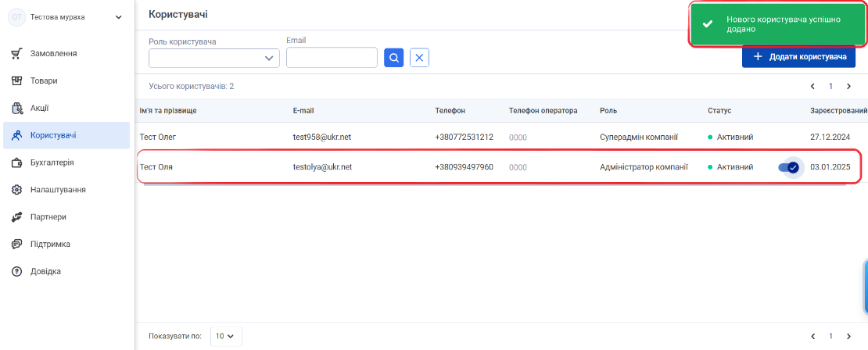This screenshot has width=868, height=350.
Task: Open the Роль користувача dropdown
Action: 213,58
